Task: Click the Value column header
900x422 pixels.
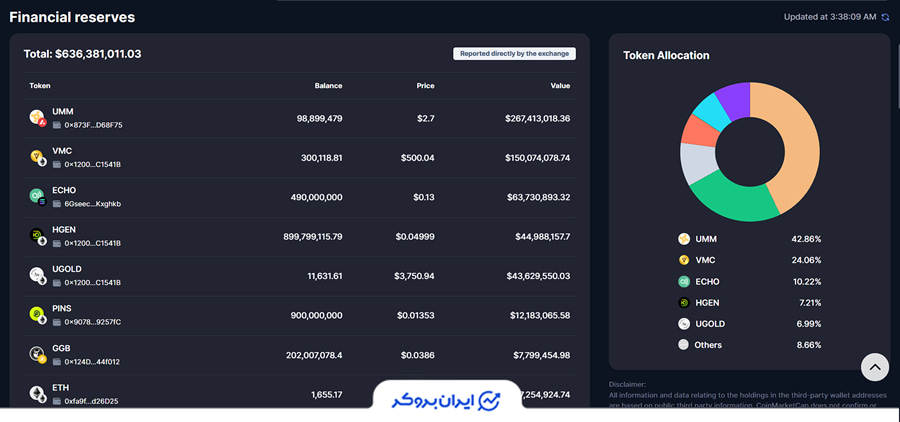Action: [560, 86]
